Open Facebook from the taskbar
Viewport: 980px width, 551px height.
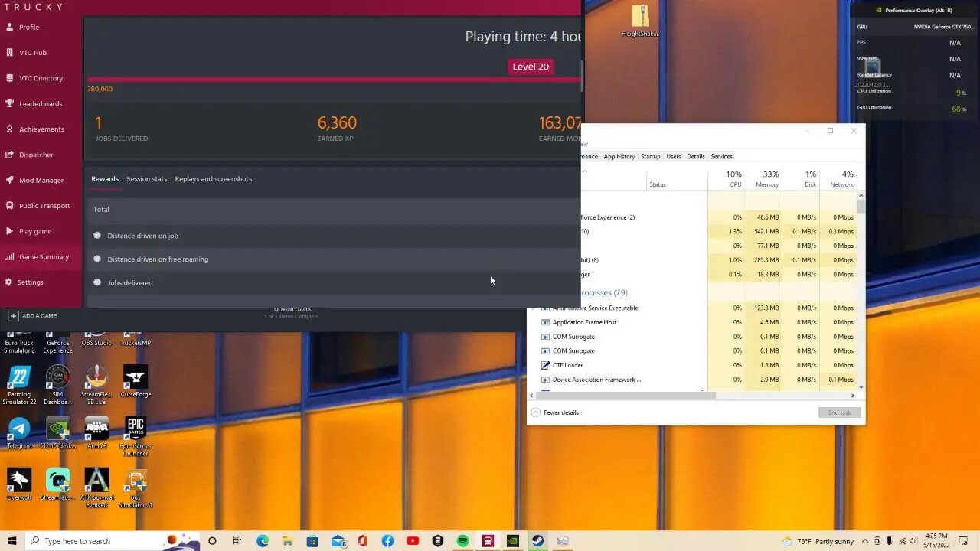point(387,541)
